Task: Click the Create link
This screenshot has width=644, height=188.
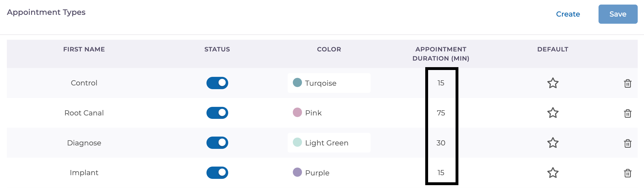Action: point(568,14)
